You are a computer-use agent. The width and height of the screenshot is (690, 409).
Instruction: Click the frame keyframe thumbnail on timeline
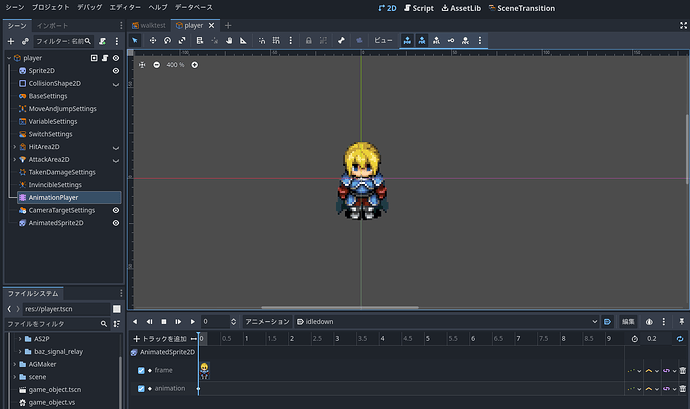pyautogui.click(x=204, y=371)
